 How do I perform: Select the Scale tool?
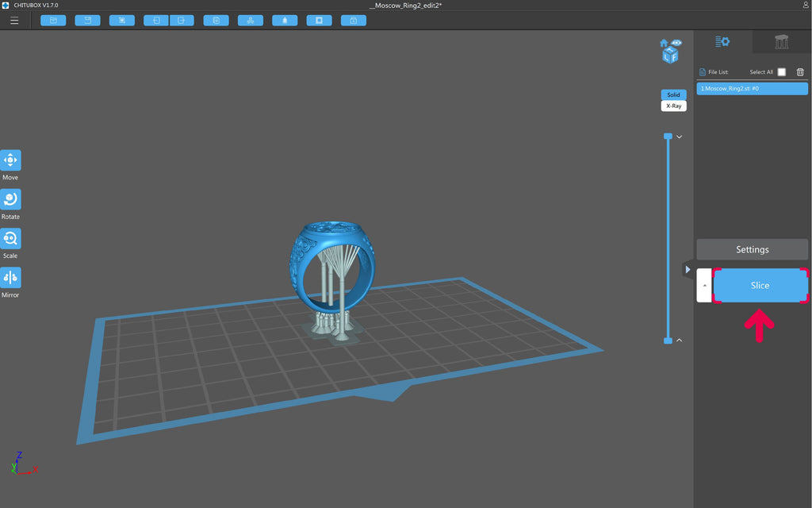pyautogui.click(x=10, y=238)
